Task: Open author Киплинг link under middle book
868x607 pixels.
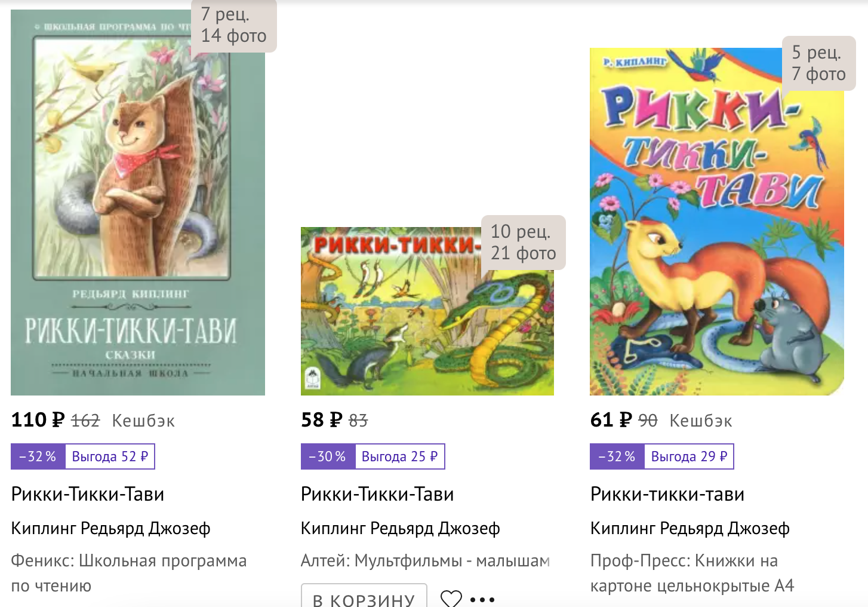Action: point(400,528)
